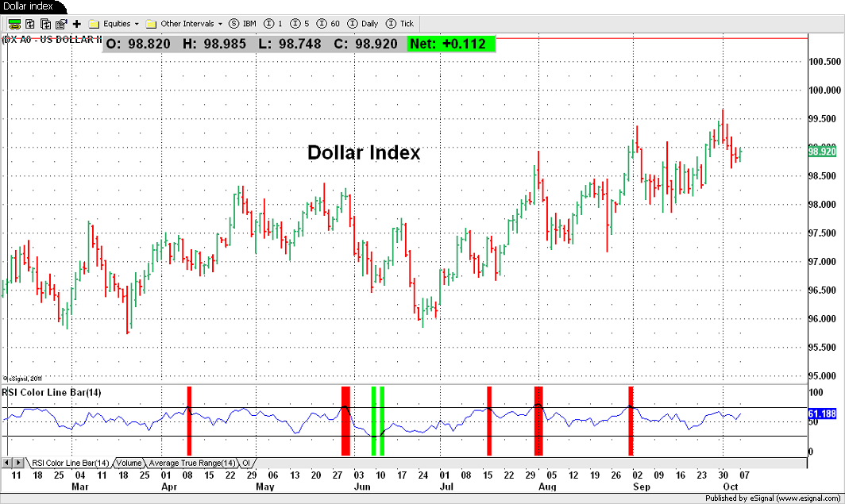Switch to the Daily interval
845x504 pixels.
(x=363, y=24)
